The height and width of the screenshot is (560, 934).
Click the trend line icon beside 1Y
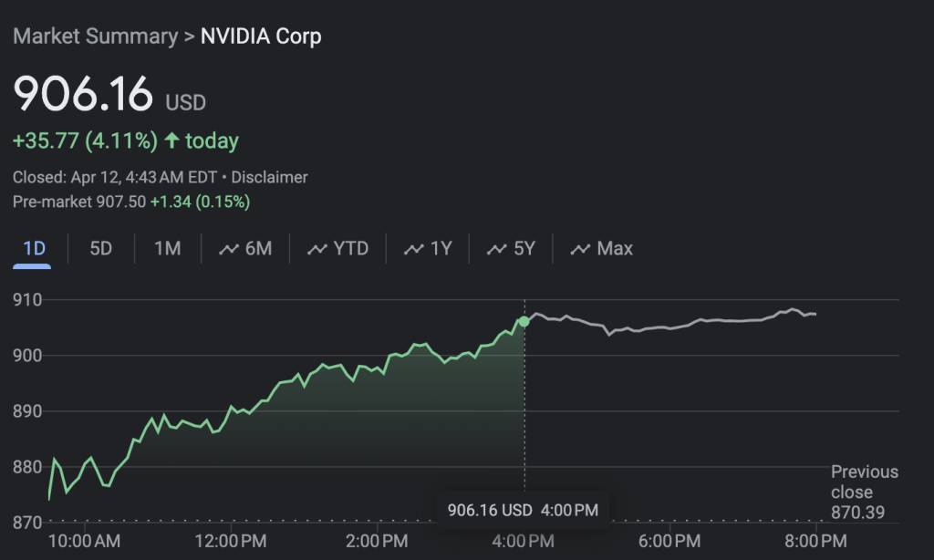coord(414,249)
